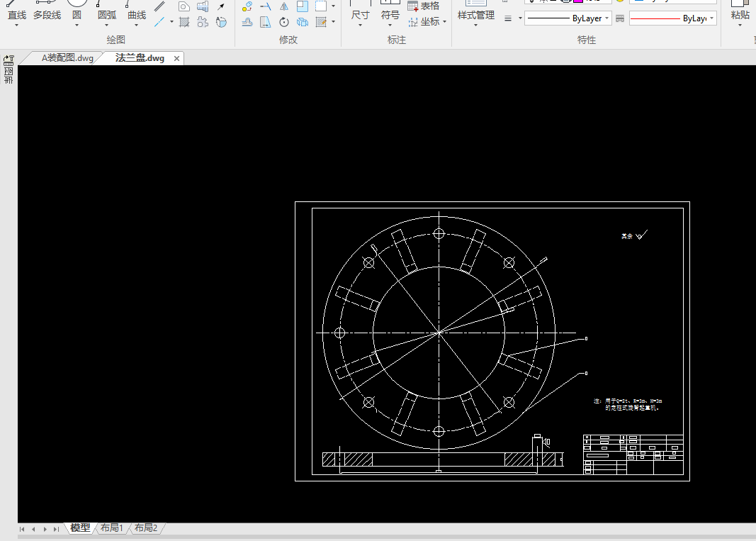Click the mirror tool in 修改 panel
The height and width of the screenshot is (541, 756).
(x=284, y=6)
